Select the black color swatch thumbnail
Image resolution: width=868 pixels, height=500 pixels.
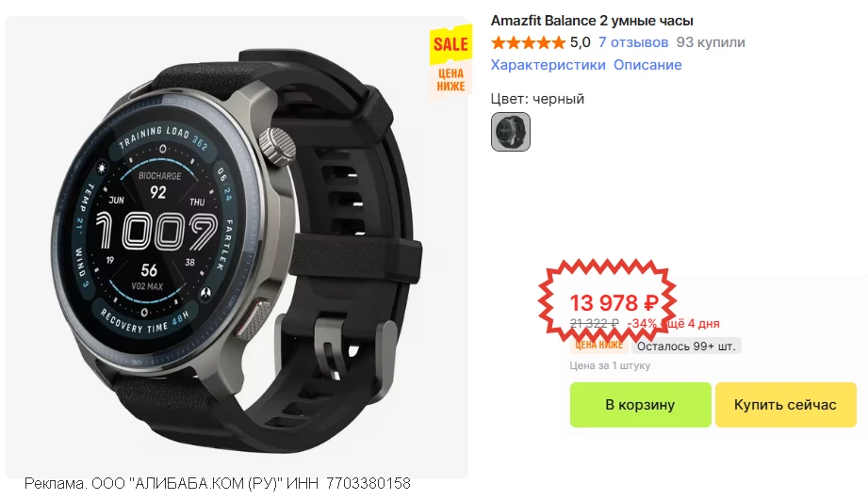point(511,132)
